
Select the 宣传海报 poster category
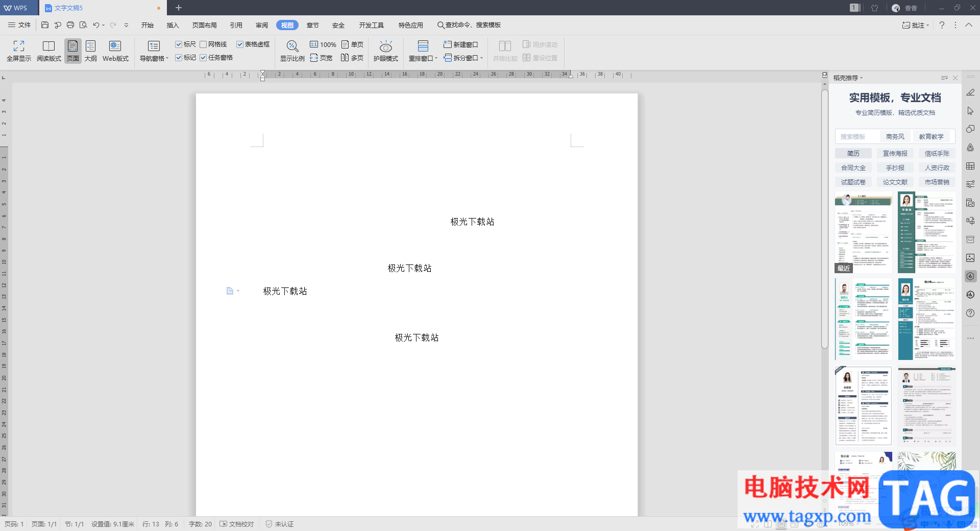point(895,153)
